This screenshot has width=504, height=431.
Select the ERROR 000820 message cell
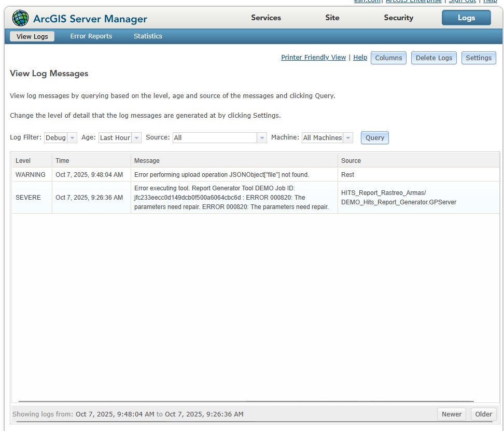coord(234,197)
